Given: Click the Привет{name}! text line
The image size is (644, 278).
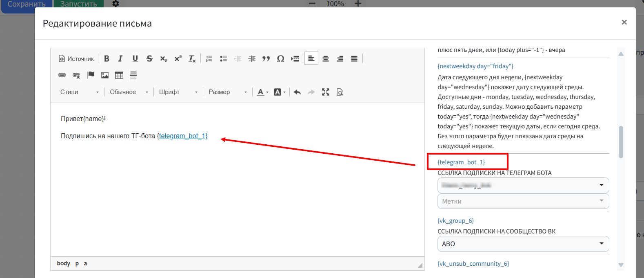Looking at the screenshot, I should (x=83, y=119).
